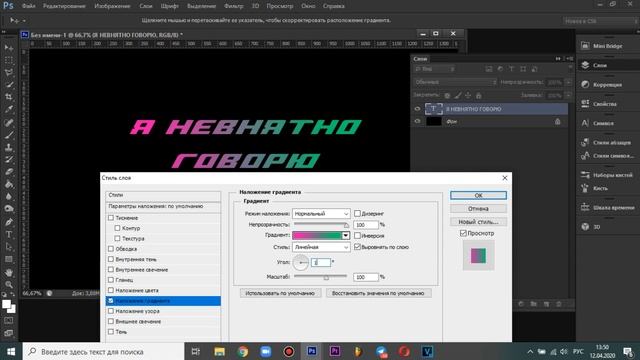Image resolution: width=640 pixels, height=360 pixels.
Task: Toggle the Дизеринг checkbox
Action: point(357,213)
